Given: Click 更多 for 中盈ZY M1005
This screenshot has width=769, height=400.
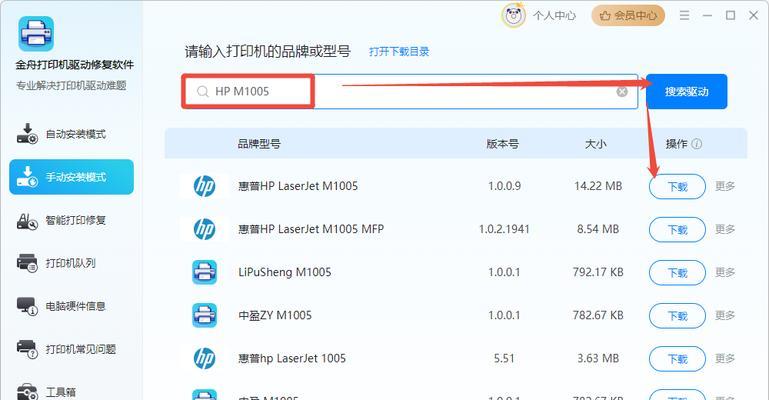Looking at the screenshot, I should tap(725, 315).
